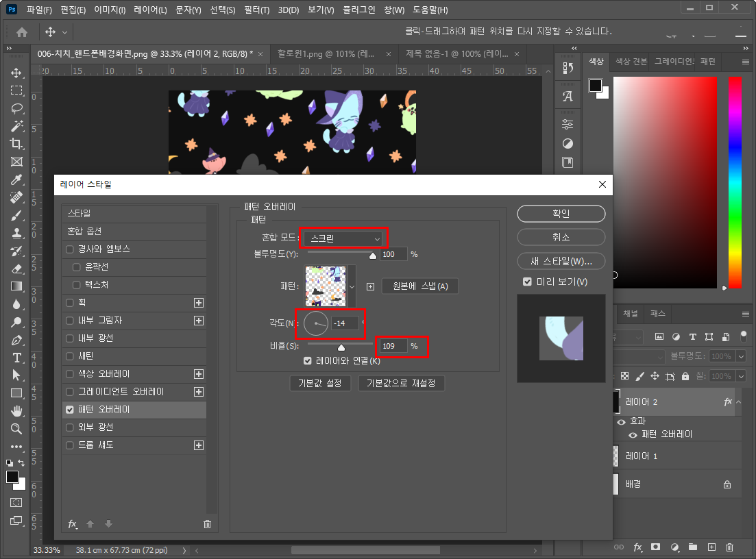
Task: Open Move tool preset dropdown arrow
Action: [x=64, y=33]
